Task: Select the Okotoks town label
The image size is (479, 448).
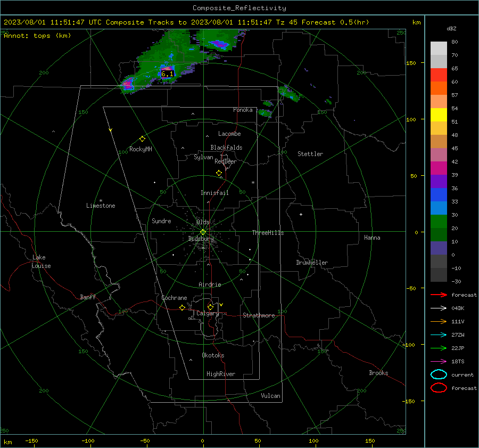Action: (213, 355)
